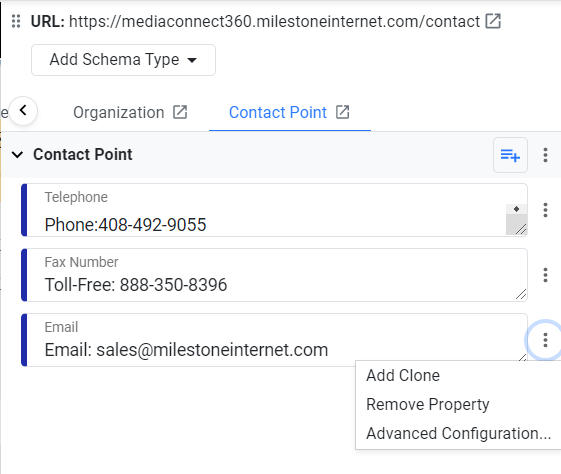Select the Contact Point tab
The width and height of the screenshot is (561, 474).
pyautogui.click(x=278, y=112)
